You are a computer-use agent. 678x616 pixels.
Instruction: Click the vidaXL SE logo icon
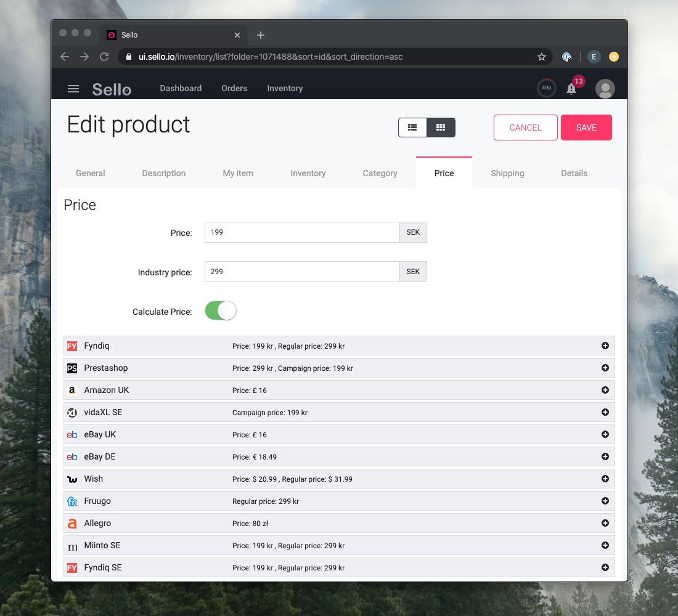72,412
